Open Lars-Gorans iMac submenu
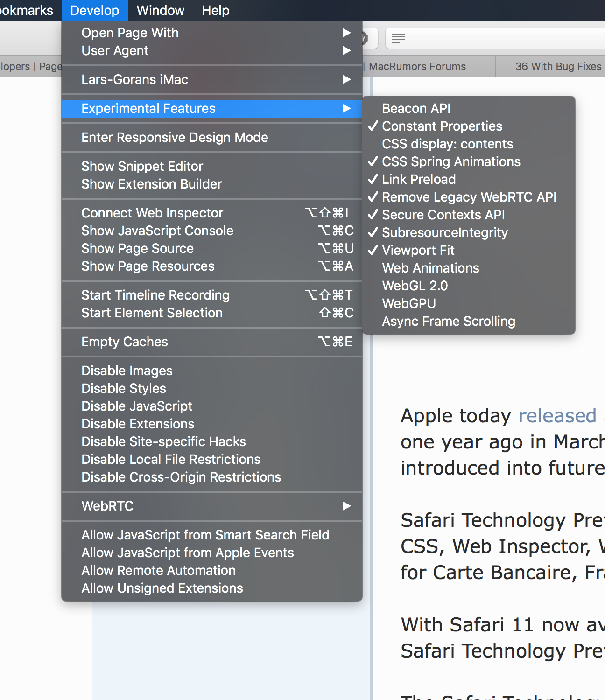The width and height of the screenshot is (605, 700). click(x=212, y=79)
